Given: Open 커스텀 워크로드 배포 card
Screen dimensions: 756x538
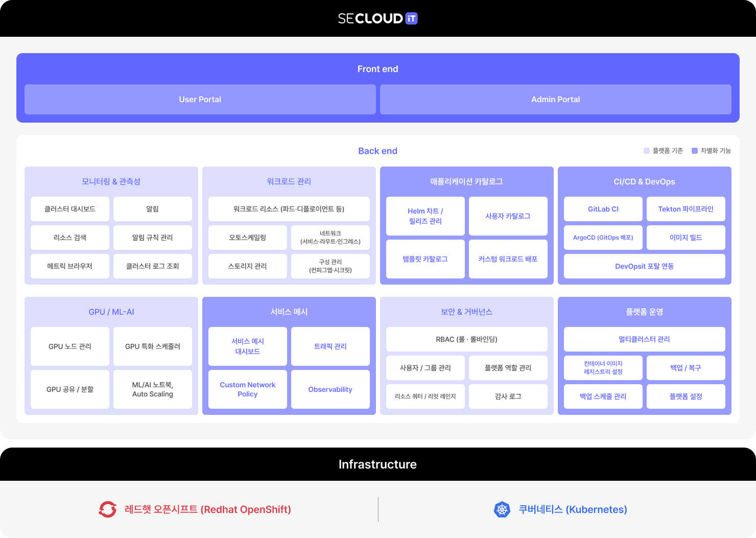Looking at the screenshot, I should pyautogui.click(x=508, y=259).
